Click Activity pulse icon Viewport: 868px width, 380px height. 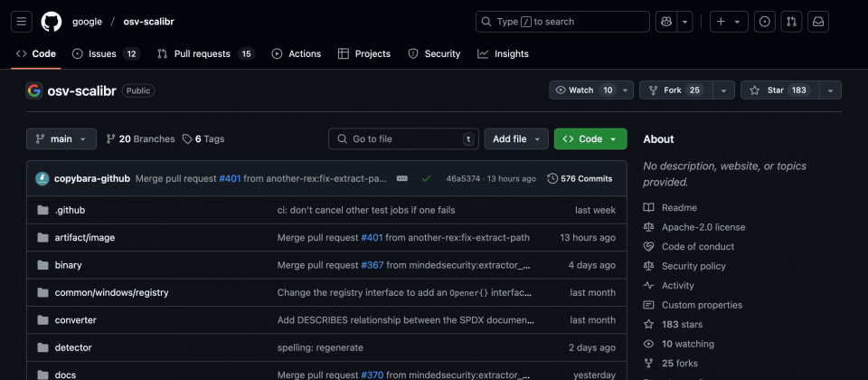648,285
